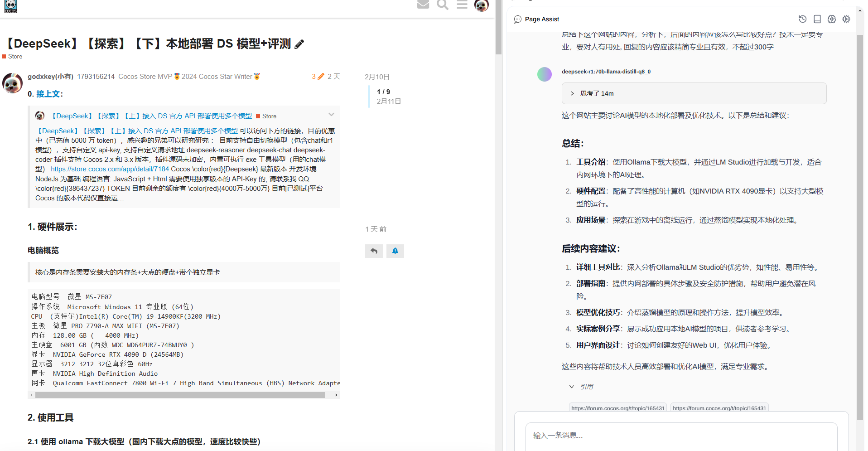
Task: Click the Page Assist chat bubble icon
Action: point(518,19)
